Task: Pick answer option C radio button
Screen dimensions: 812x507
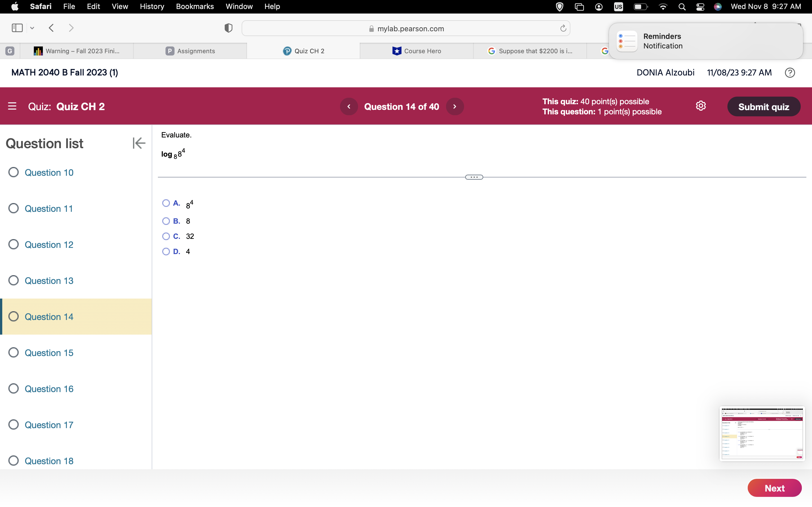Action: (166, 236)
